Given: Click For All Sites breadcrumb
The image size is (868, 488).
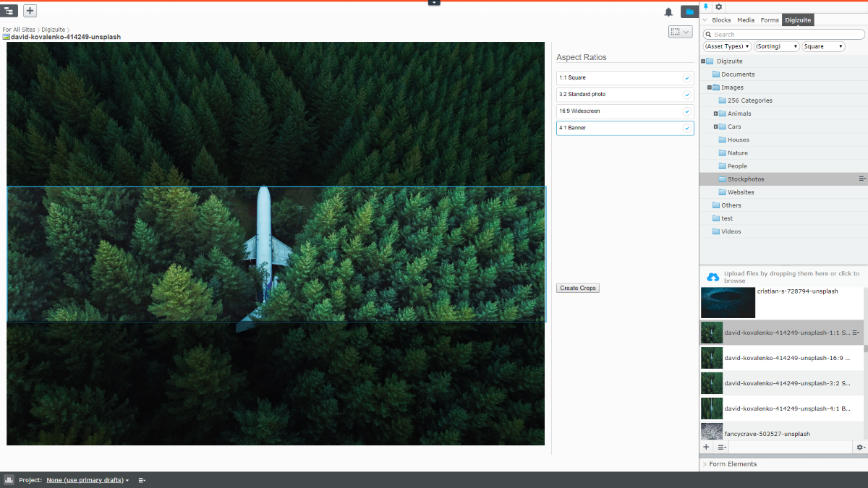Looking at the screenshot, I should (19, 30).
